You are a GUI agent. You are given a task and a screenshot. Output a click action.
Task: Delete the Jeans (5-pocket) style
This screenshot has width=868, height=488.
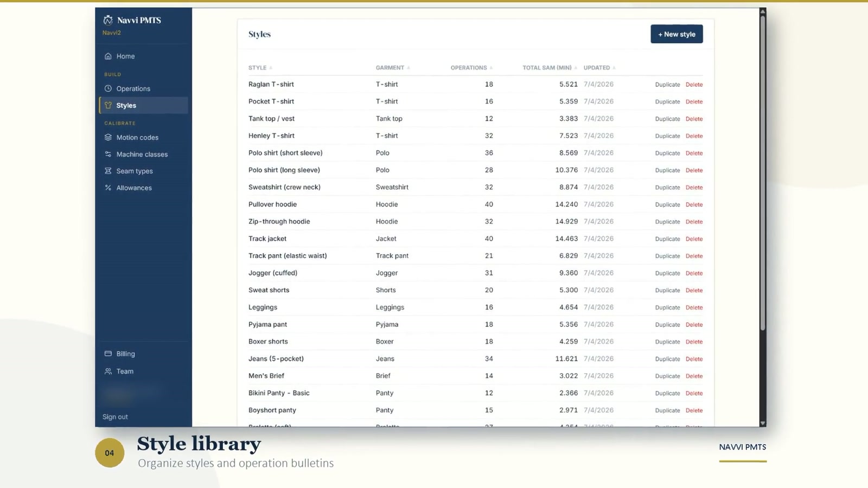(694, 359)
